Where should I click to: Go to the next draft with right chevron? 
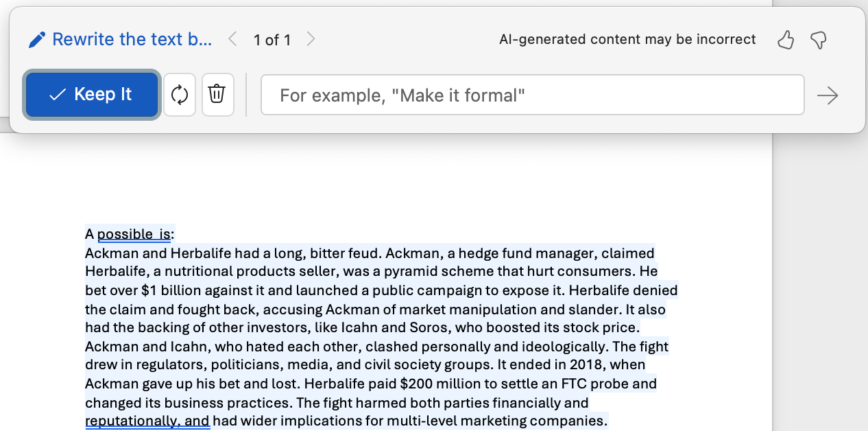[311, 39]
